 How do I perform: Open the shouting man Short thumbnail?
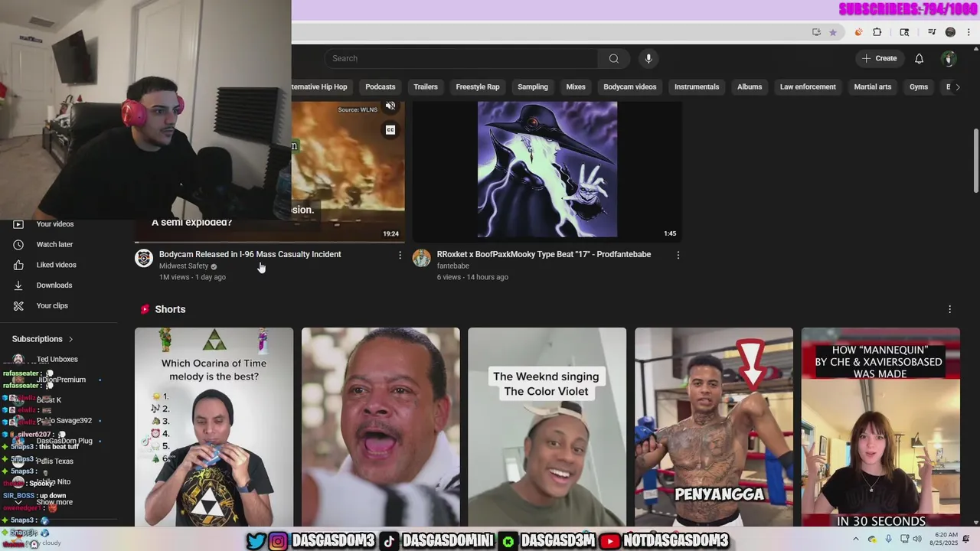pos(381,427)
